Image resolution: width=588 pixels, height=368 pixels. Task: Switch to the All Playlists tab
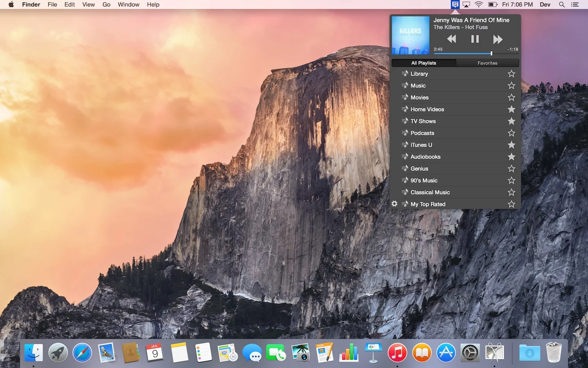tap(423, 63)
